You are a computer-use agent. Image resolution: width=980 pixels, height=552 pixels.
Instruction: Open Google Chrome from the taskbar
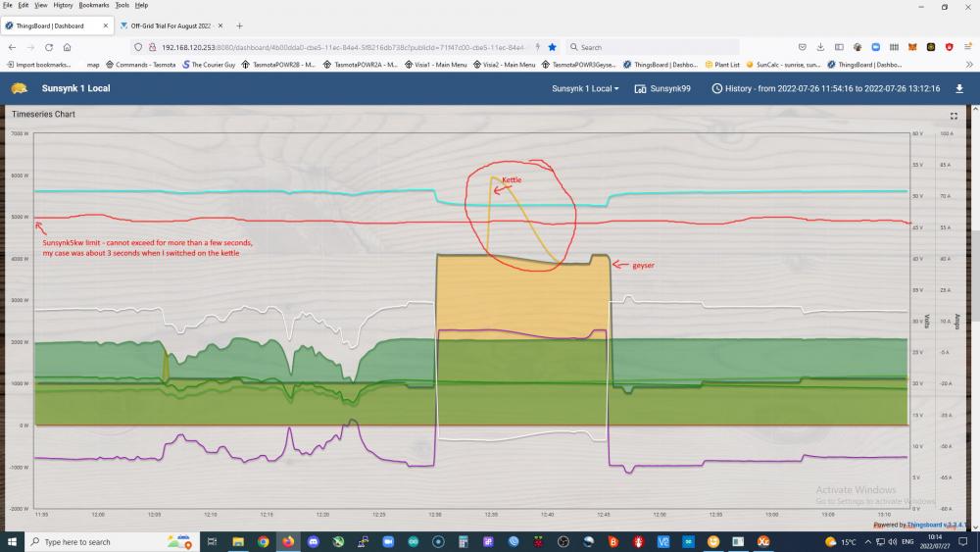pyautogui.click(x=263, y=541)
